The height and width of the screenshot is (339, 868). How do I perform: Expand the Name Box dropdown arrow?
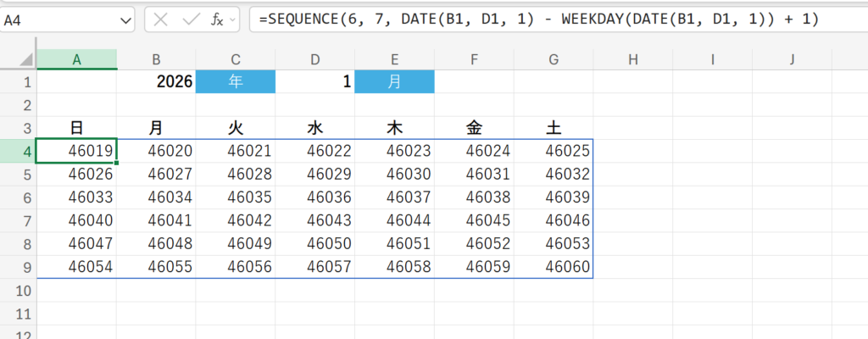[x=125, y=19]
